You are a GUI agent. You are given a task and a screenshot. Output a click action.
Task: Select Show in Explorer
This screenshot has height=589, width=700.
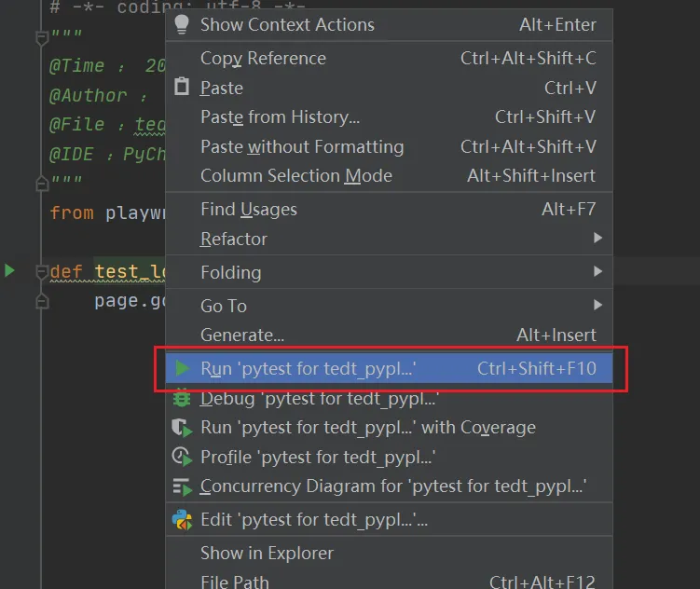click(389, 554)
